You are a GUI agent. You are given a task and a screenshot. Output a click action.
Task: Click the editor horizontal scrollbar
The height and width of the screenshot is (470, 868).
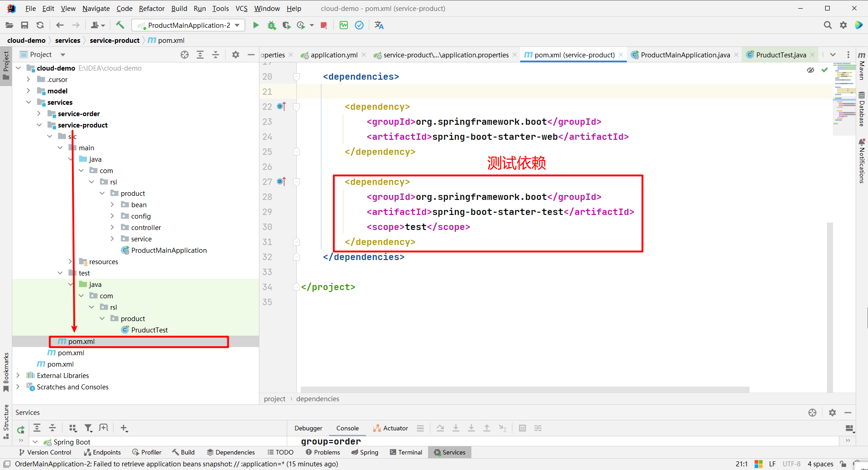[x=525, y=390]
